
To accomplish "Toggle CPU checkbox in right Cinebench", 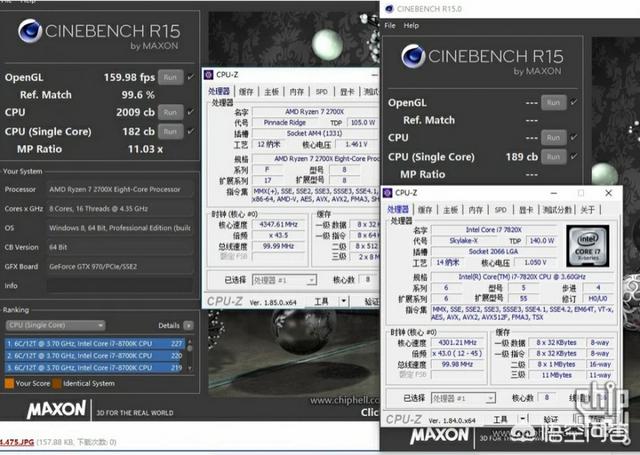I will (x=573, y=137).
